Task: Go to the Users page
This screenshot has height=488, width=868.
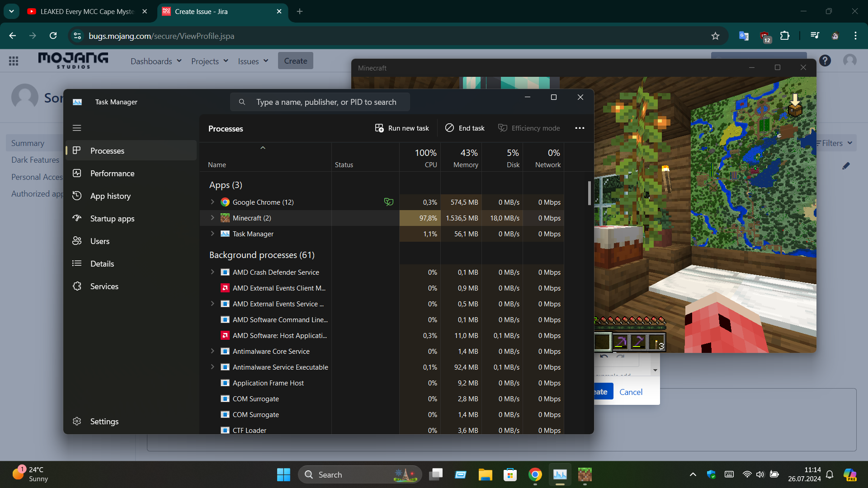Action: pyautogui.click(x=99, y=241)
